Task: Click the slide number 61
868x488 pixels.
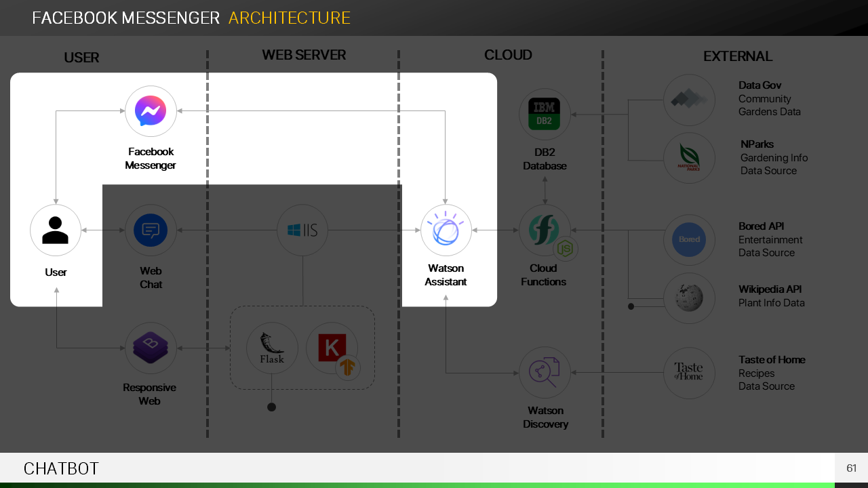Action: pyautogui.click(x=851, y=468)
